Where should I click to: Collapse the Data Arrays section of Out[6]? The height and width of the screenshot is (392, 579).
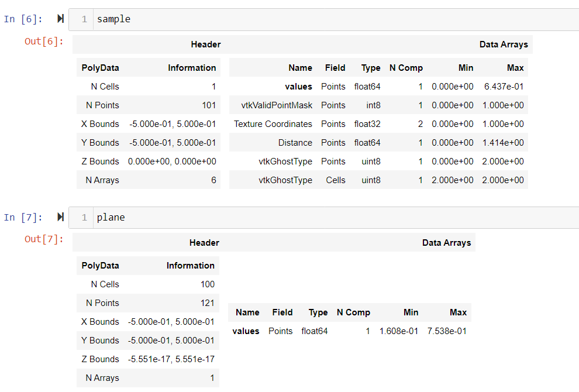click(x=504, y=44)
